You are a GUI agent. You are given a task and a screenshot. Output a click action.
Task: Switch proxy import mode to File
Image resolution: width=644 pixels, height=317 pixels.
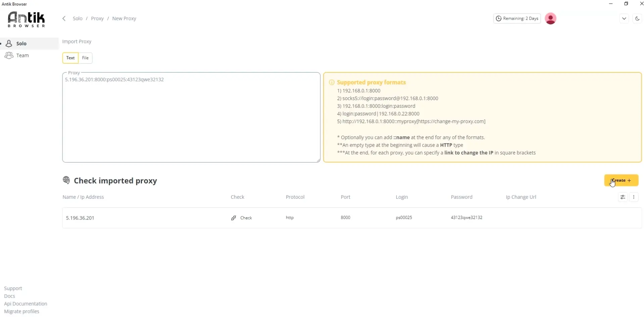tap(85, 58)
